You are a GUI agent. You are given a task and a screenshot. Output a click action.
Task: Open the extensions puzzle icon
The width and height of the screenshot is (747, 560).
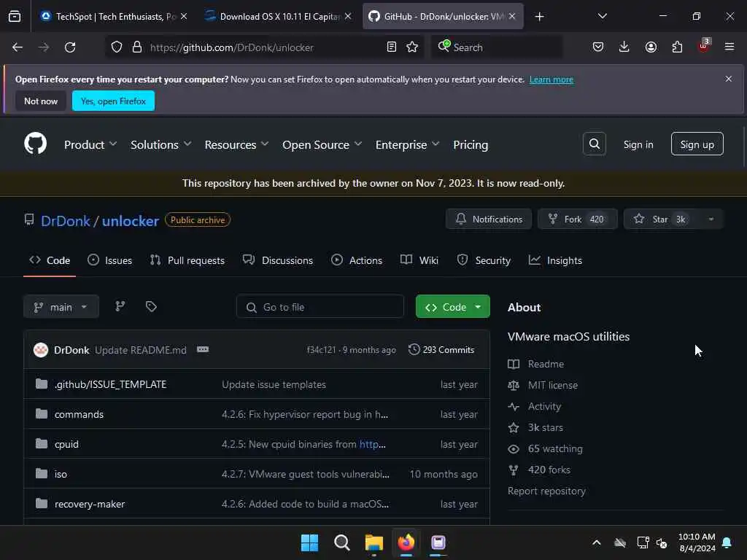pos(677,47)
